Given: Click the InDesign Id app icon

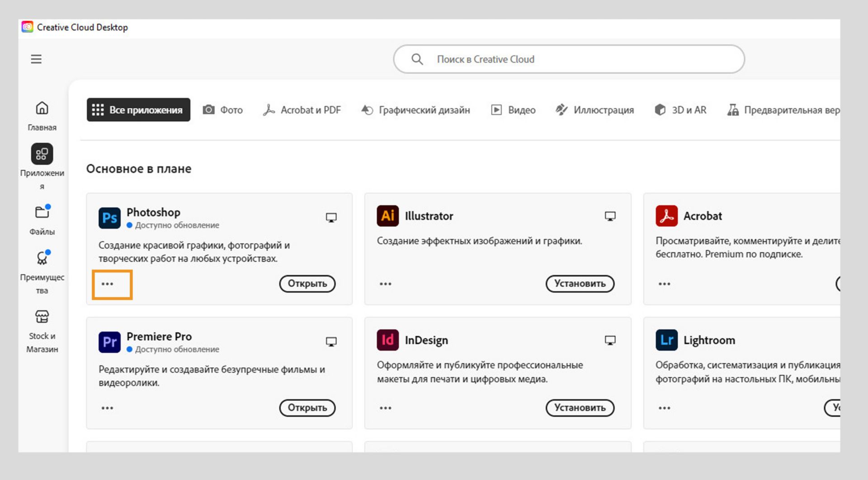Looking at the screenshot, I should coord(388,340).
